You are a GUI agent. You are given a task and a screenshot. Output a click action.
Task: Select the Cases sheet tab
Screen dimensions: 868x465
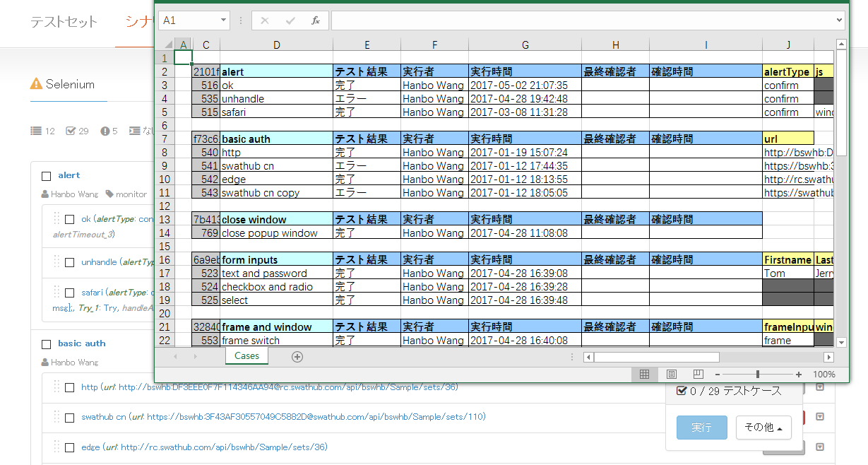(x=246, y=356)
